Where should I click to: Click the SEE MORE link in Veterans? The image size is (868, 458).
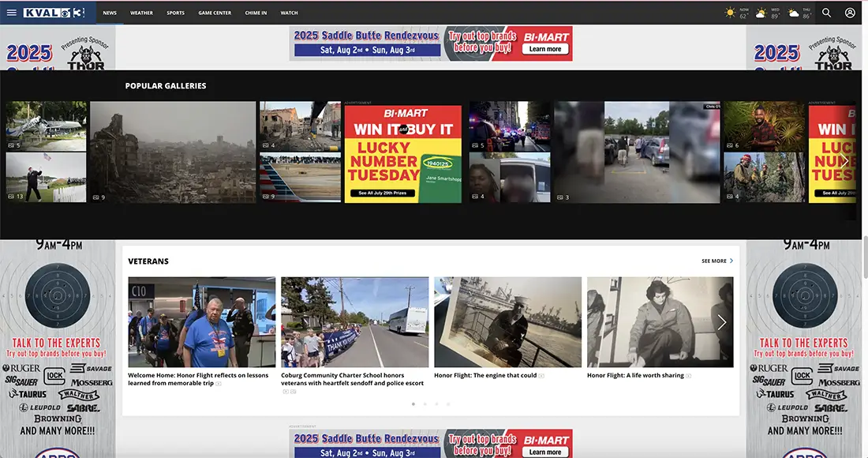(713, 261)
